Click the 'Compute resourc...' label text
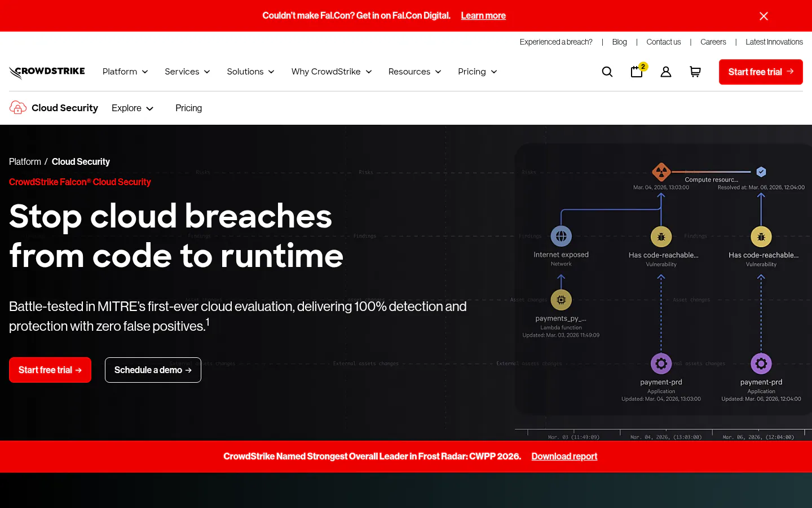 [711, 179]
